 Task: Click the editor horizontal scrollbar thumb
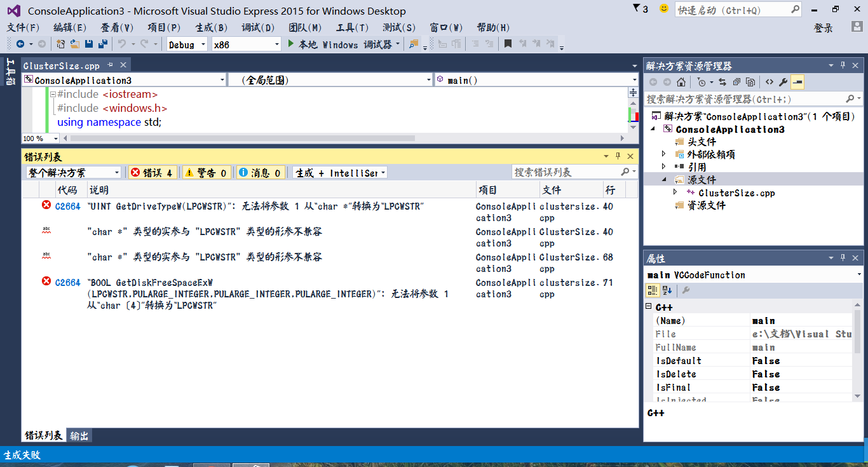click(243, 139)
